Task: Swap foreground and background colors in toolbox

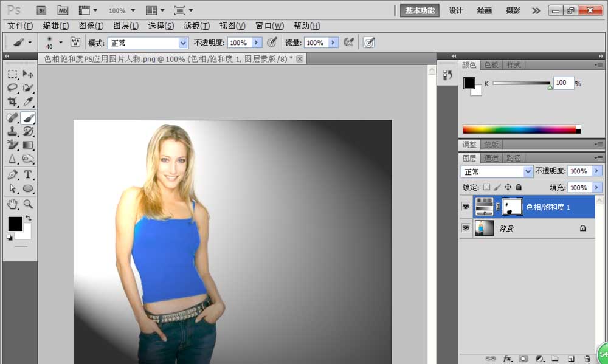Action: click(x=29, y=218)
